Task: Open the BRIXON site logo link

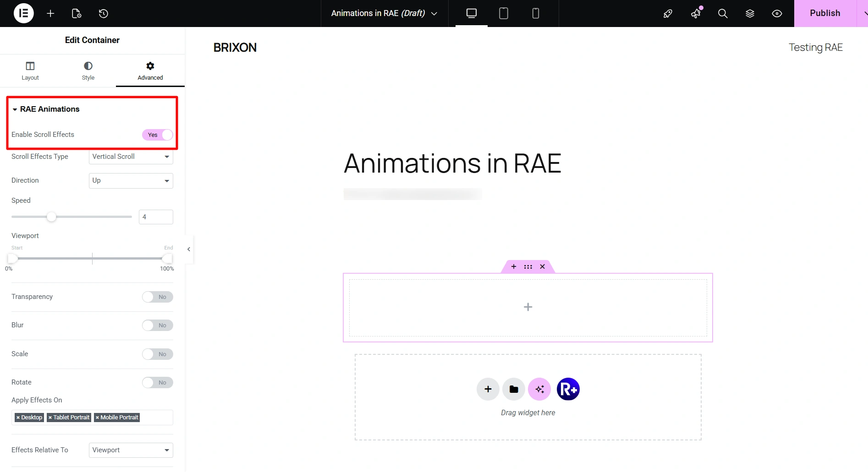Action: click(x=235, y=48)
